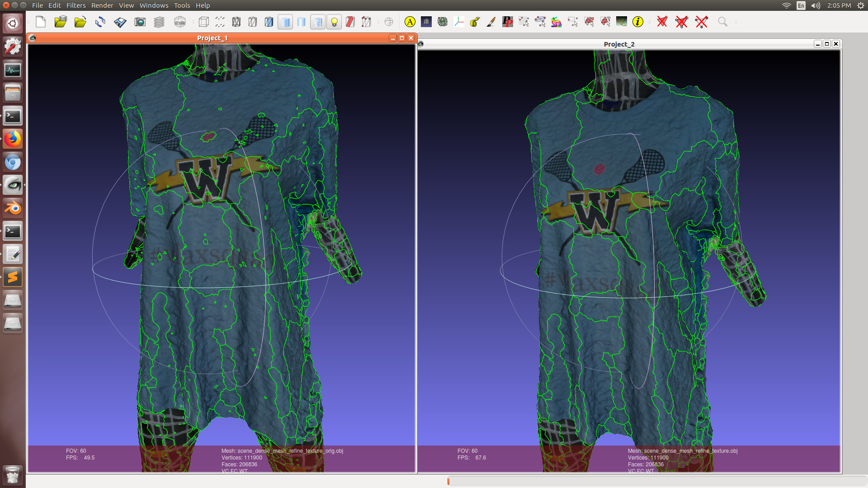
Task: Open the Render menu
Action: pos(102,5)
